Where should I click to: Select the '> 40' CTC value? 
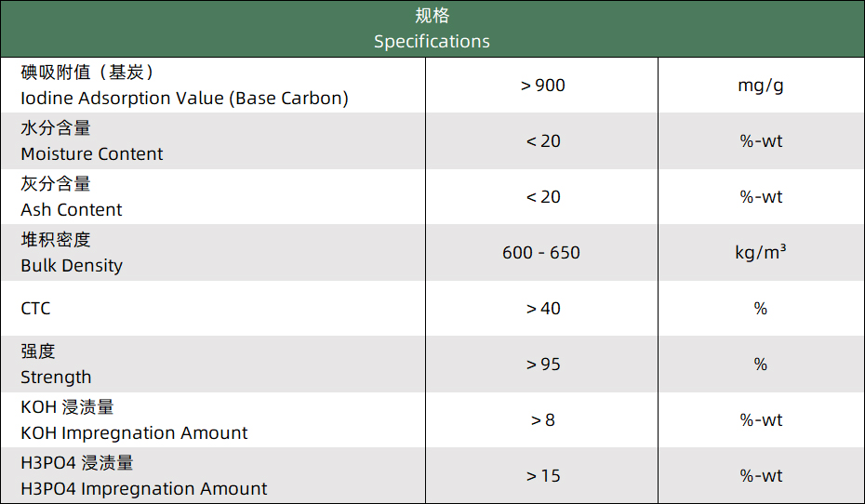click(x=543, y=309)
